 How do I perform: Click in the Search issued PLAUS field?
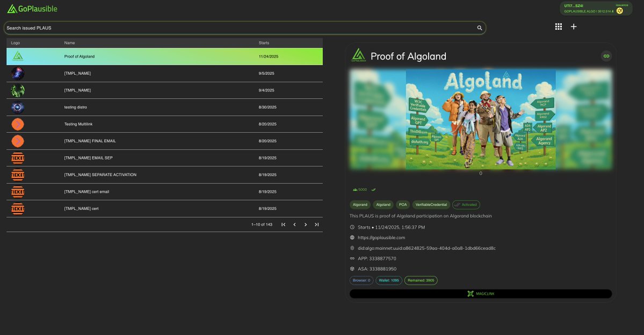click(x=244, y=28)
